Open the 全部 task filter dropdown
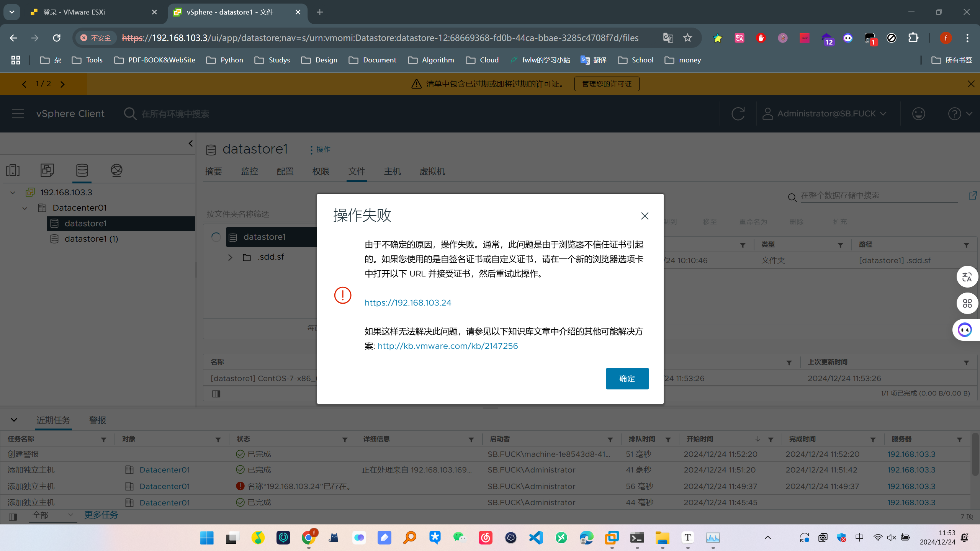Viewport: 980px width, 551px height. pos(53,515)
